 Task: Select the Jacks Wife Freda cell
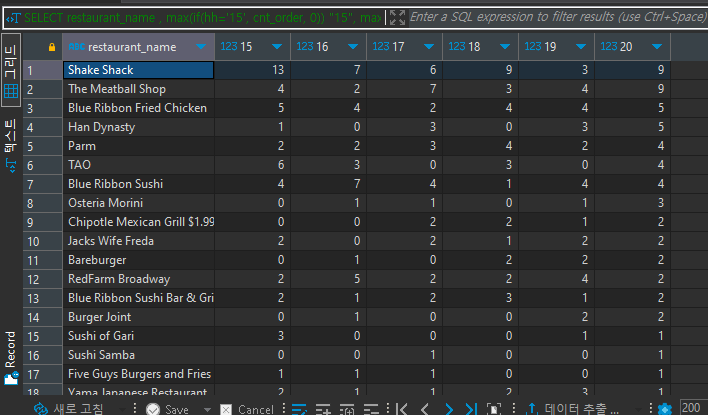point(138,241)
